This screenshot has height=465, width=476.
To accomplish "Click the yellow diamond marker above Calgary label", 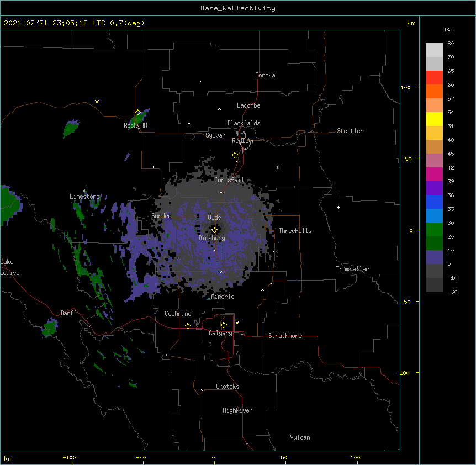I will pyautogui.click(x=224, y=325).
